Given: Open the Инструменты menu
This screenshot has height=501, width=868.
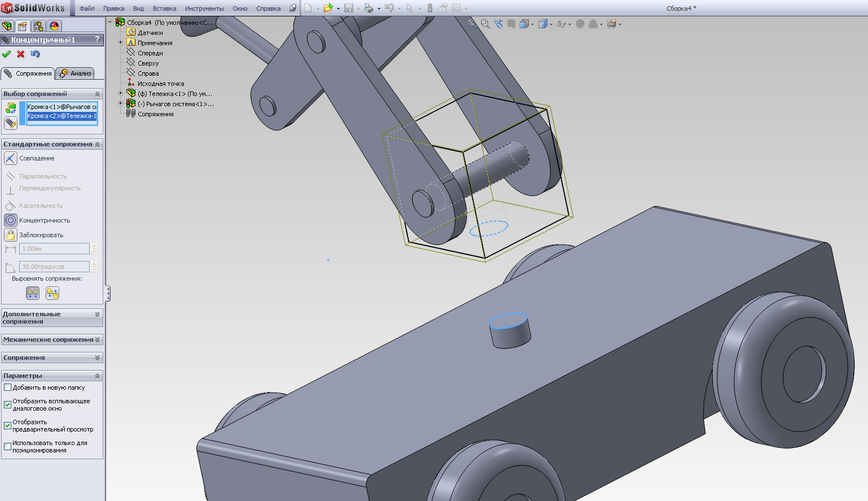Looking at the screenshot, I should click(204, 8).
